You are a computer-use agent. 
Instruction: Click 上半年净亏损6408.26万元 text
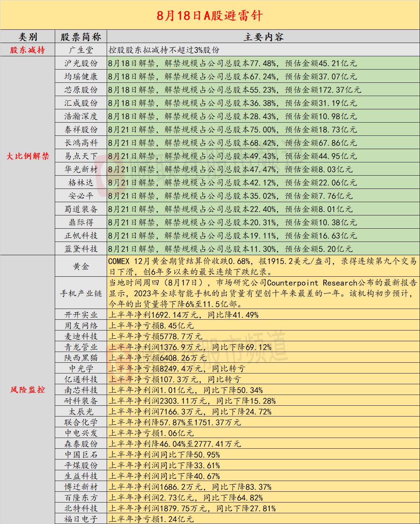158,358
